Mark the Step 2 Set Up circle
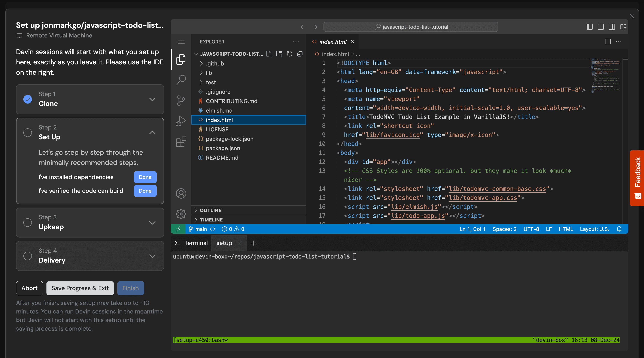Viewport: 644px width, 358px height. (x=27, y=133)
